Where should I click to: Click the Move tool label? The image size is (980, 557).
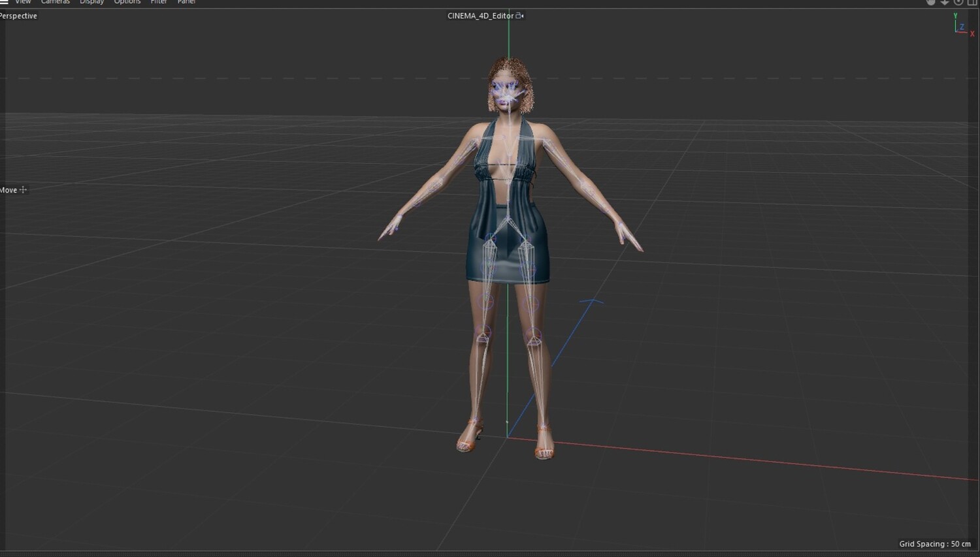(x=8, y=190)
